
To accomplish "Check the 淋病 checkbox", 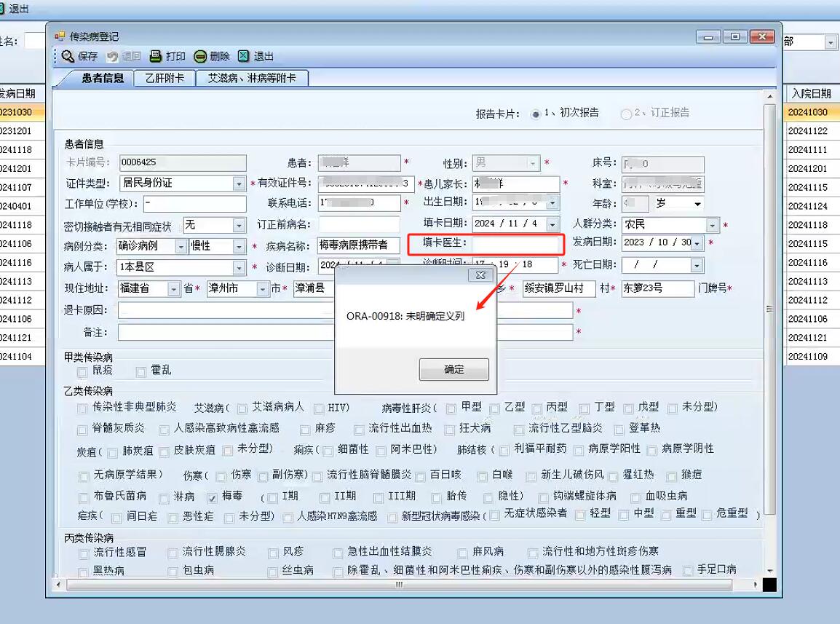I will [164, 498].
